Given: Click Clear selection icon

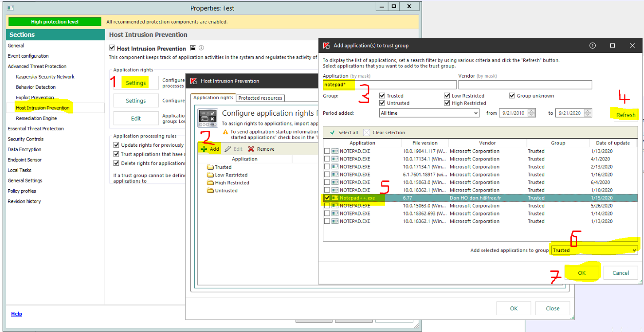Looking at the screenshot, I should click(366, 133).
